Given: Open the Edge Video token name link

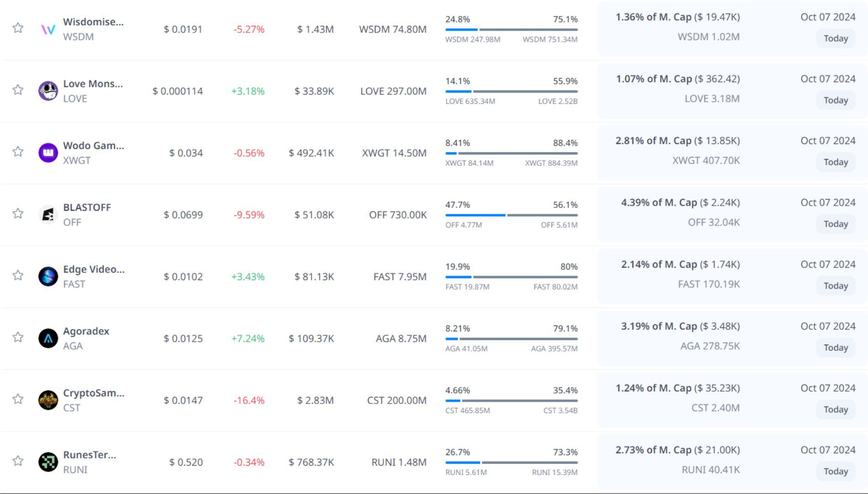Looking at the screenshot, I should click(x=94, y=269).
